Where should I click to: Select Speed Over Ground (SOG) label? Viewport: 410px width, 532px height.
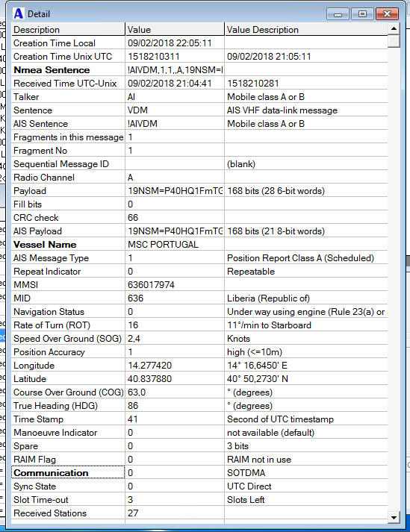coord(68,339)
